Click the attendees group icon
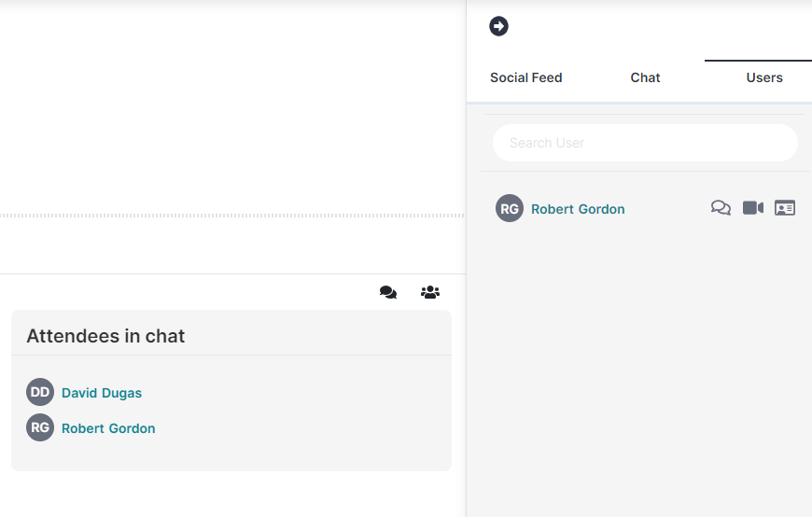812x517 pixels. [x=430, y=292]
